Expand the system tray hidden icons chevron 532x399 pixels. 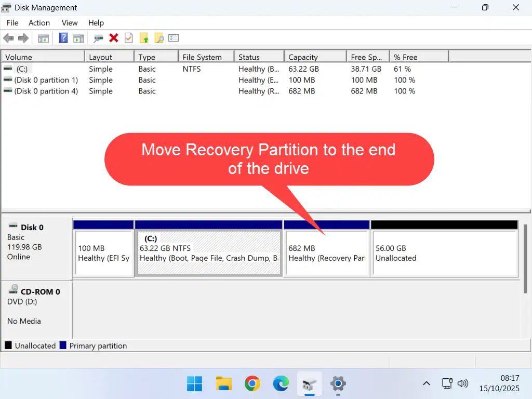pyautogui.click(x=426, y=384)
